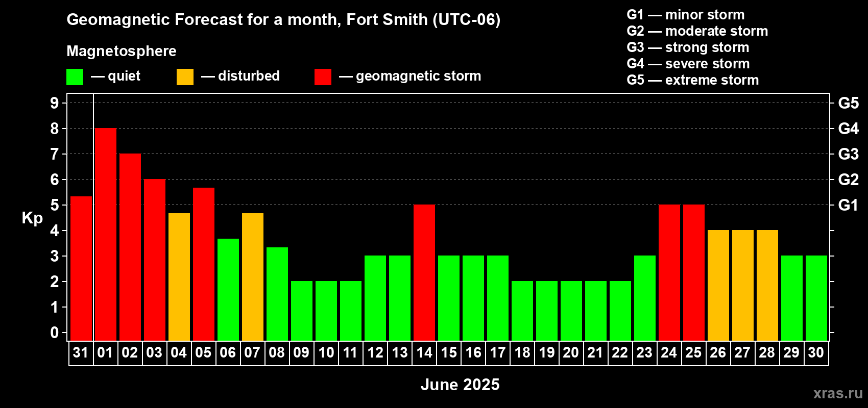Click the date label 23

644,352
